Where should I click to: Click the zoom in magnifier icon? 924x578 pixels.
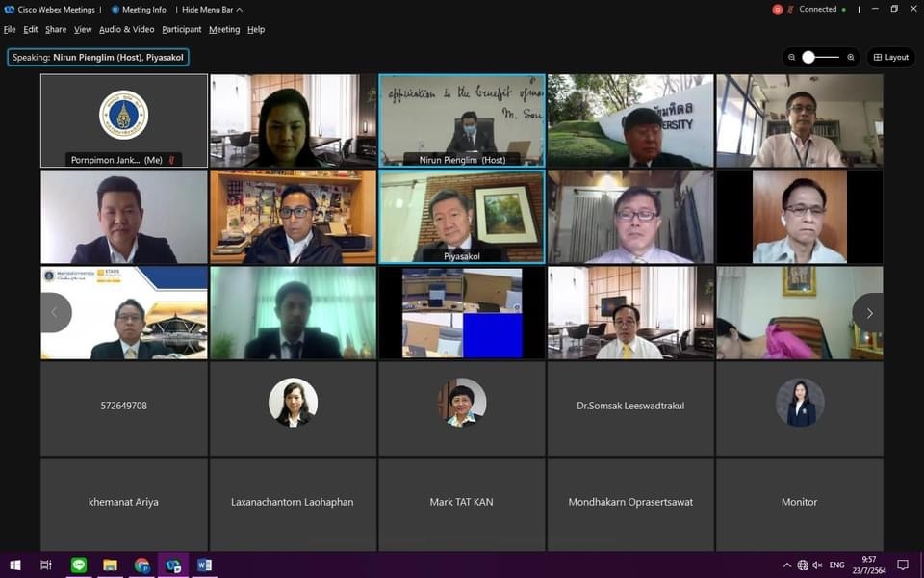[x=851, y=58]
